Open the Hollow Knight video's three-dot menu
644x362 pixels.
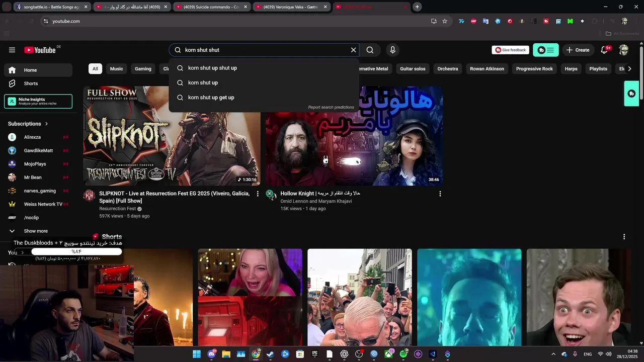pos(440,194)
